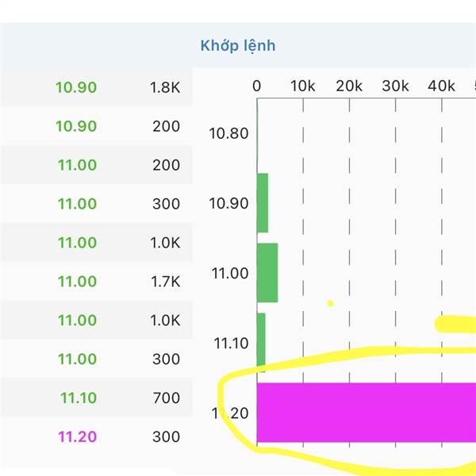Click the green bar at price 11.10
476x476 pixels.
(x=261, y=341)
